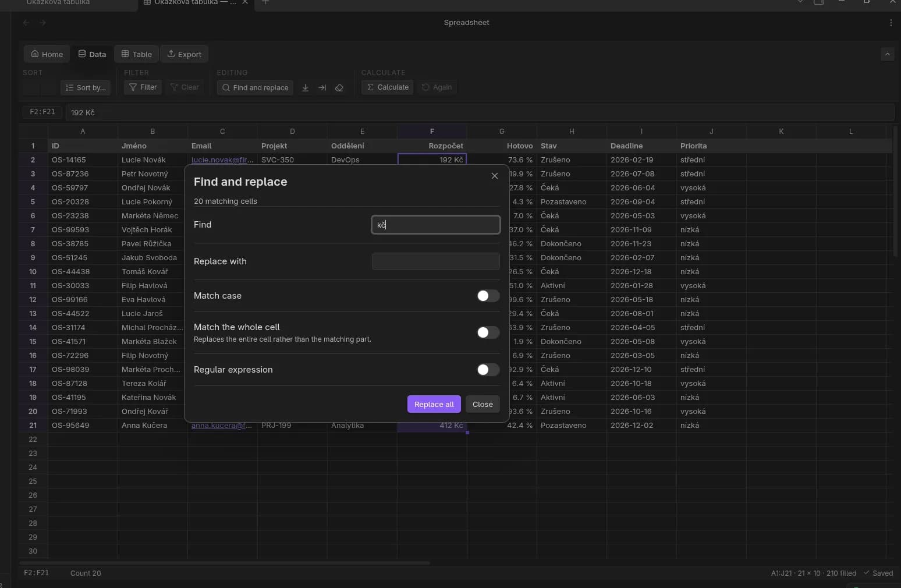Open the Sort by... dropdown
The height and width of the screenshot is (588, 901).
[x=86, y=87]
